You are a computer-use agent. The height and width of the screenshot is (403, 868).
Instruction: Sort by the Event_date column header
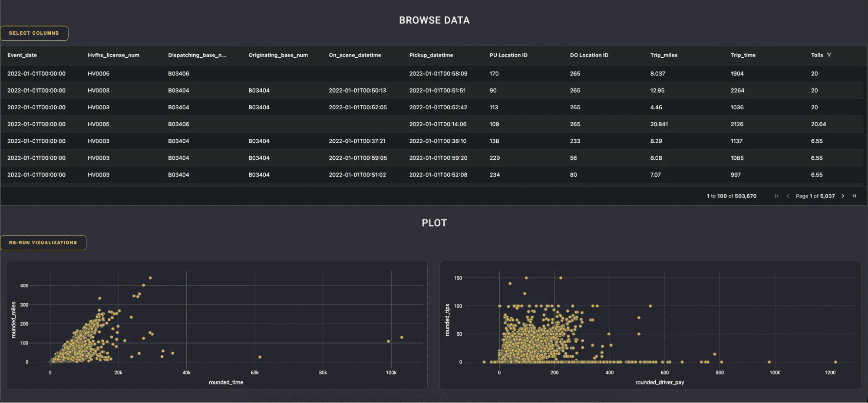click(22, 55)
